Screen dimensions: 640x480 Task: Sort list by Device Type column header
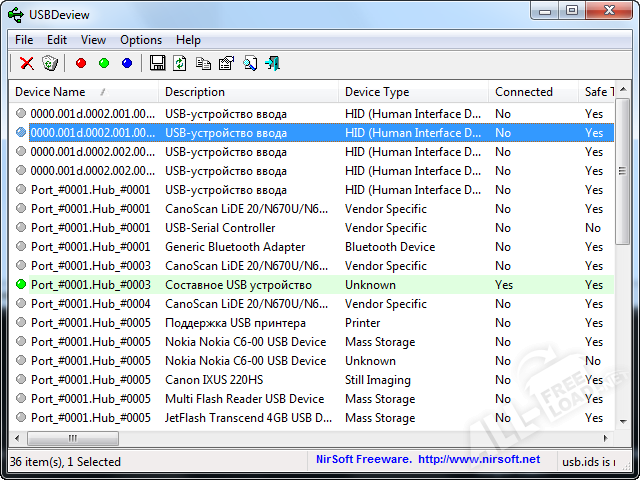point(377,92)
